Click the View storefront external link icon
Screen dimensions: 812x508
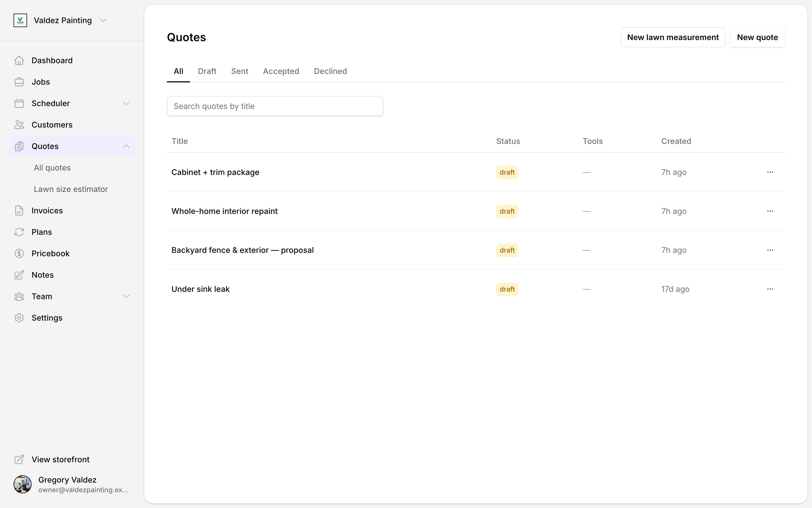tap(19, 460)
